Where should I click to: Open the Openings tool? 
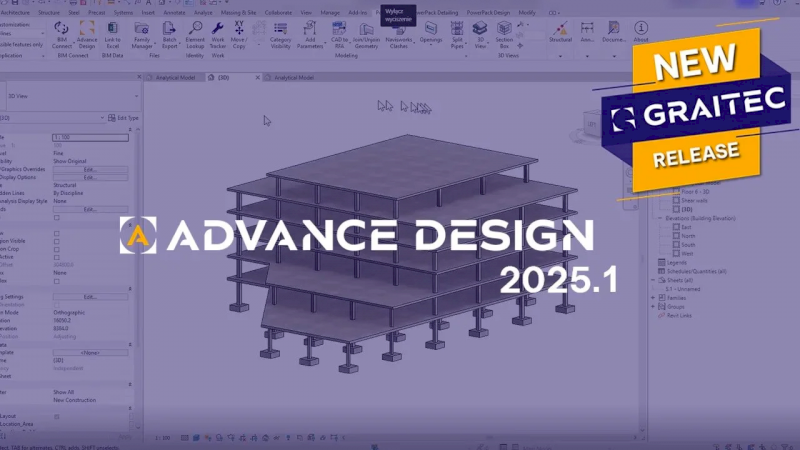431,33
